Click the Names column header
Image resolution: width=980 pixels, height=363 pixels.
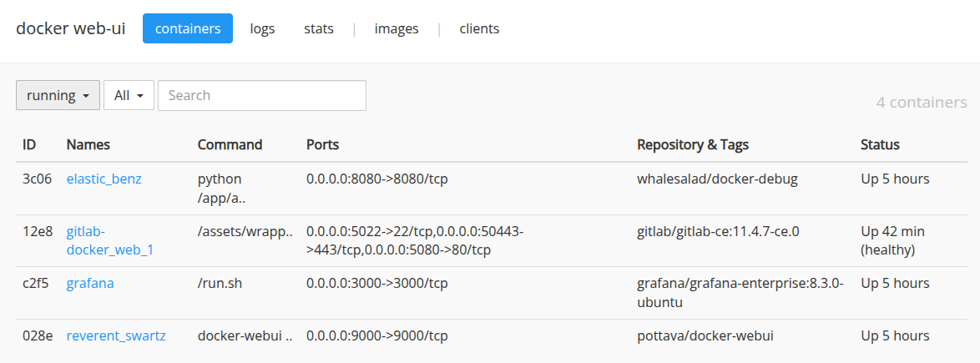point(88,144)
